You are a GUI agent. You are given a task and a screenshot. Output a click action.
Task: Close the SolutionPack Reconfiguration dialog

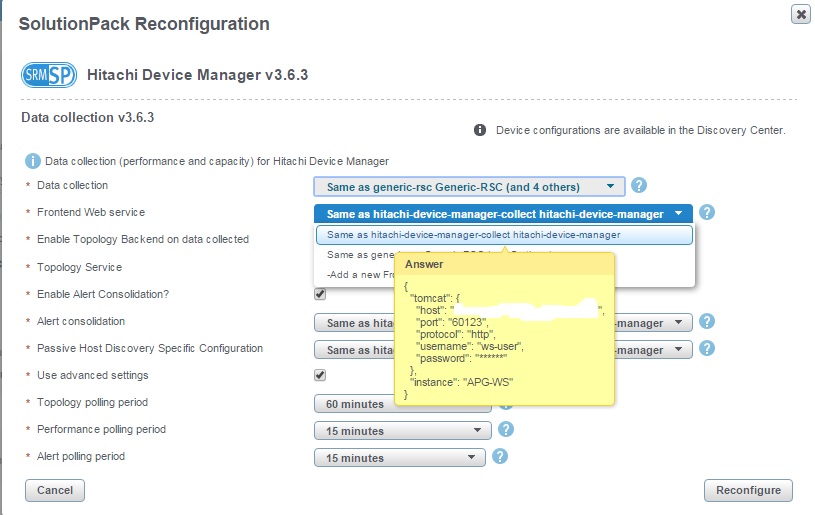click(801, 15)
